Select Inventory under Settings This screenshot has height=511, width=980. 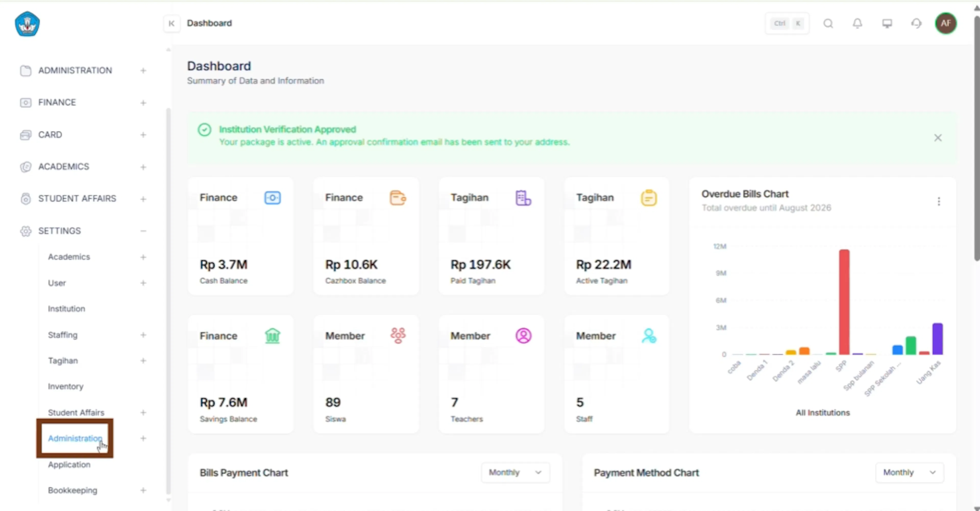(x=65, y=386)
